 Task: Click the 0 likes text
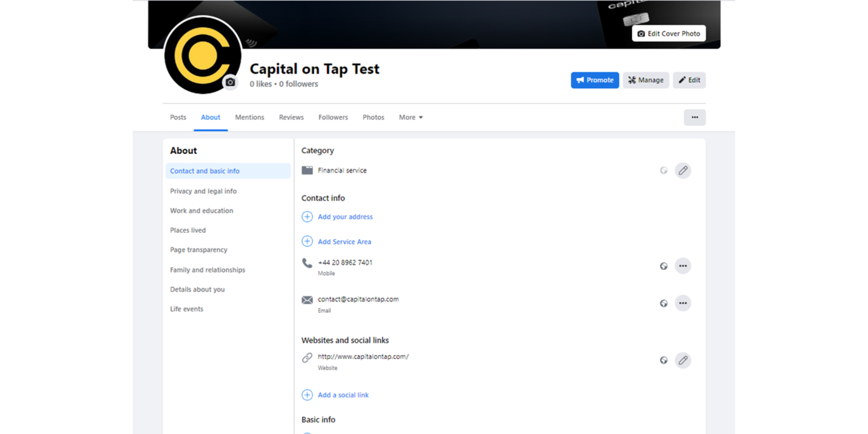pos(260,84)
